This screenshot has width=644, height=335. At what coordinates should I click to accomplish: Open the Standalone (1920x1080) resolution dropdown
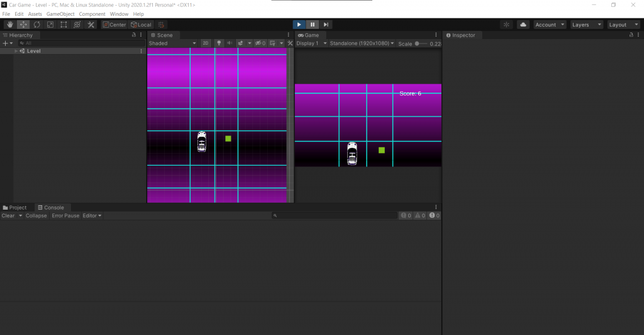coord(362,43)
